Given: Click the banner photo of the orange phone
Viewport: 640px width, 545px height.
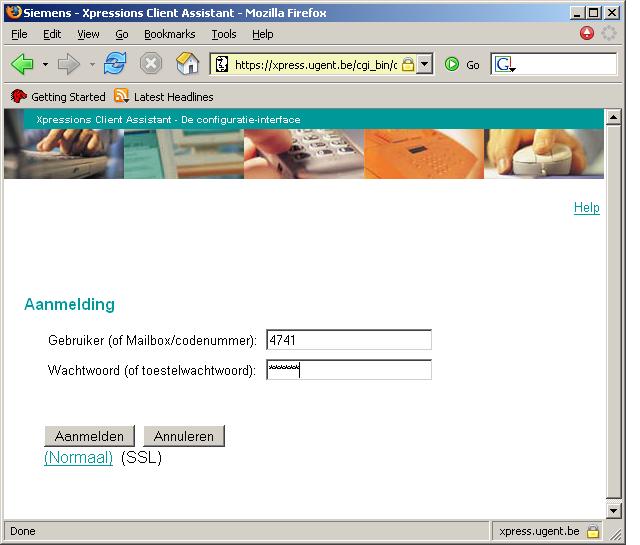Looking at the screenshot, I should click(424, 154).
